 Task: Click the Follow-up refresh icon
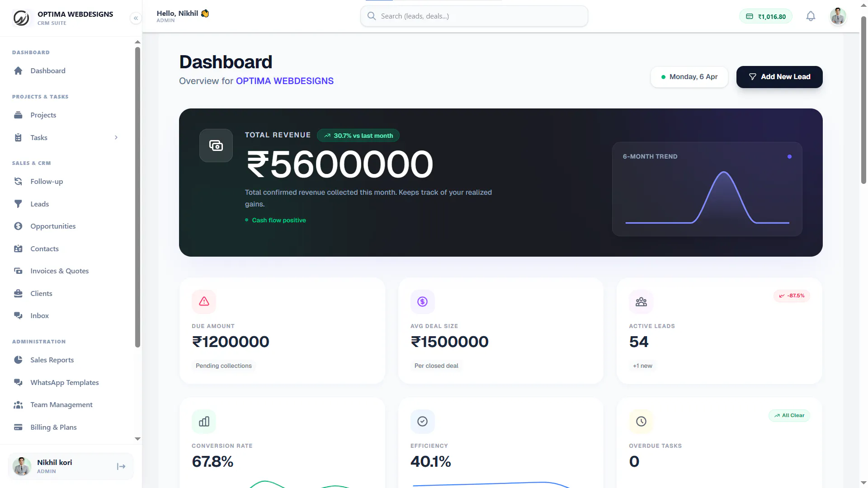click(x=18, y=182)
